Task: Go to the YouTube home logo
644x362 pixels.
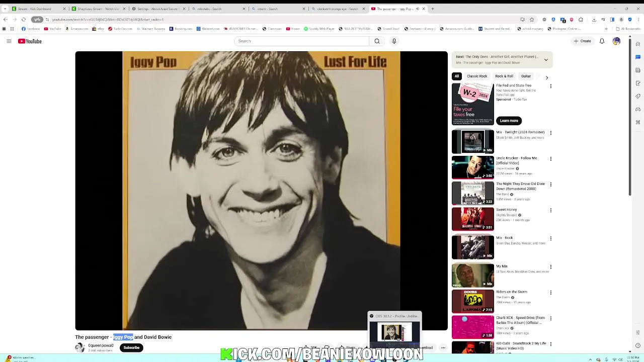Action: [x=30, y=41]
